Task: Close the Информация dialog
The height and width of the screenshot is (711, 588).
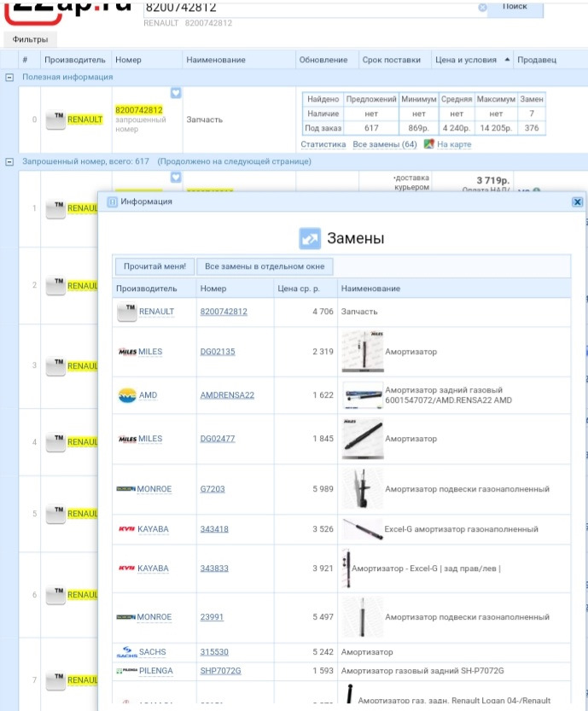Action: click(x=577, y=202)
